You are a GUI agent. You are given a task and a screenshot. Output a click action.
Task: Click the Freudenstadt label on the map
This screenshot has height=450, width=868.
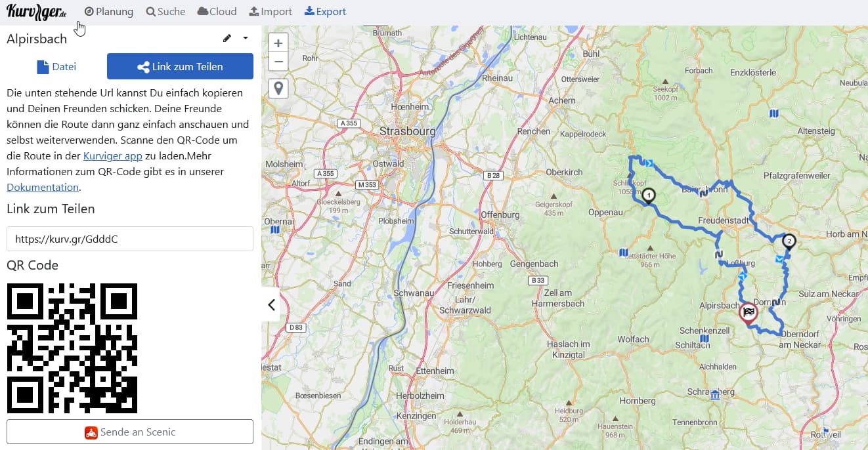point(724,220)
